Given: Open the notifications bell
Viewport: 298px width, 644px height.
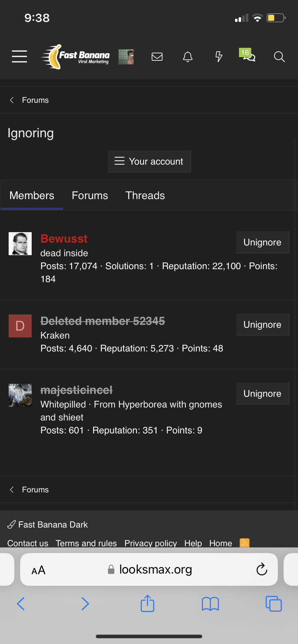Looking at the screenshot, I should point(188,56).
